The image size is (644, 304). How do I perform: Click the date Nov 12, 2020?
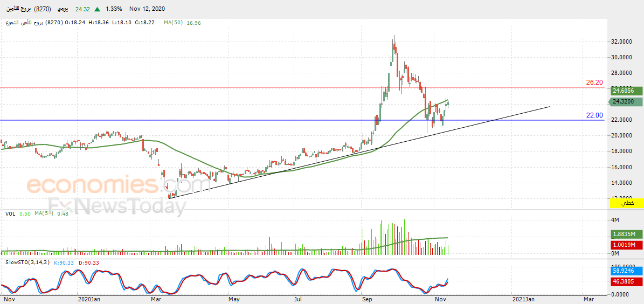pos(147,9)
